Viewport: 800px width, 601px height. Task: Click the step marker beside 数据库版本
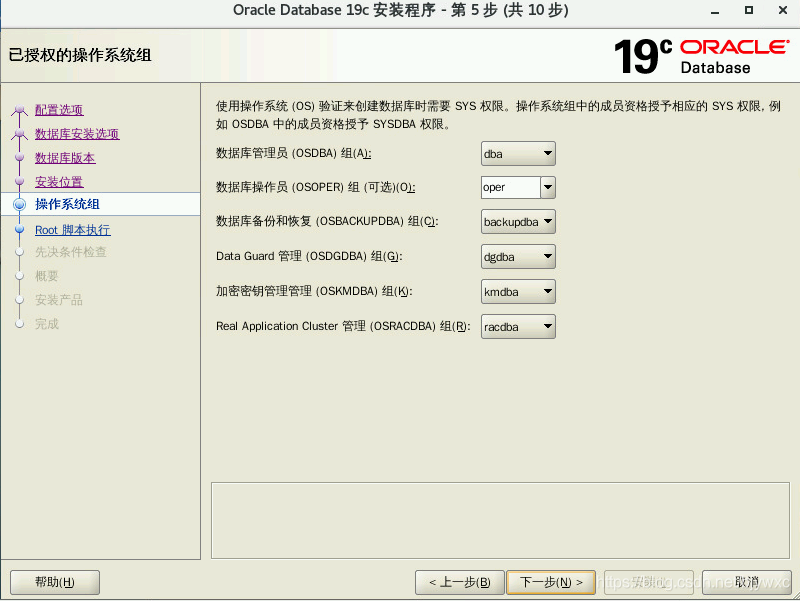tap(19, 158)
